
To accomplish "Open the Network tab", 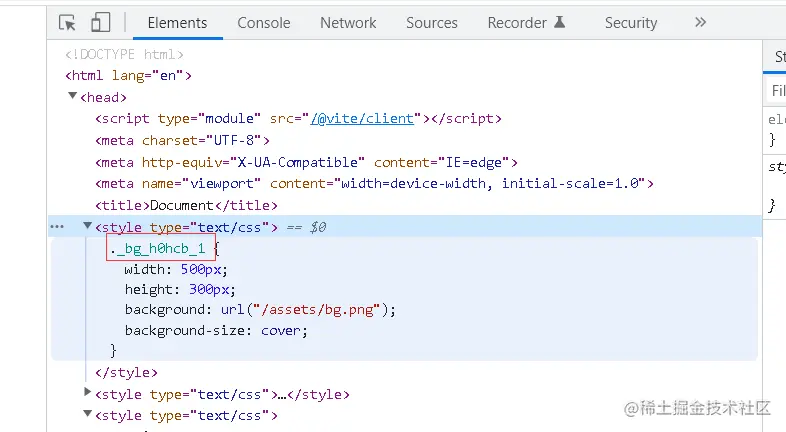I will pyautogui.click(x=348, y=22).
